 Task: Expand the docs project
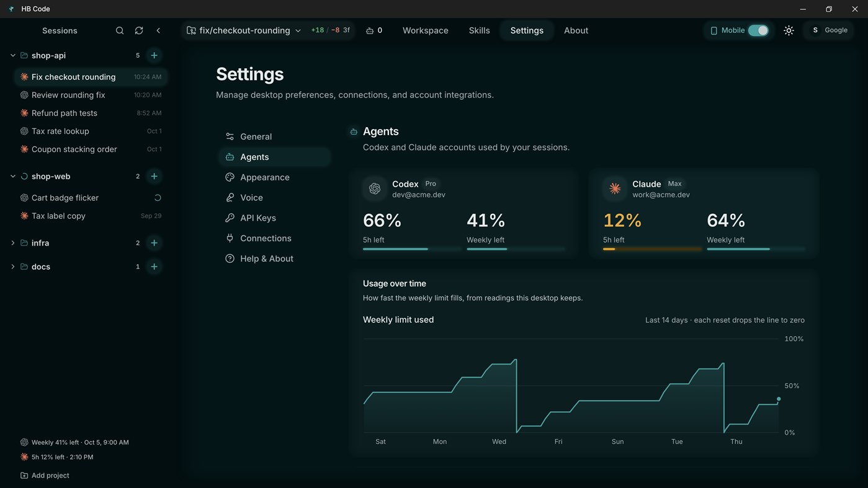tap(12, 267)
